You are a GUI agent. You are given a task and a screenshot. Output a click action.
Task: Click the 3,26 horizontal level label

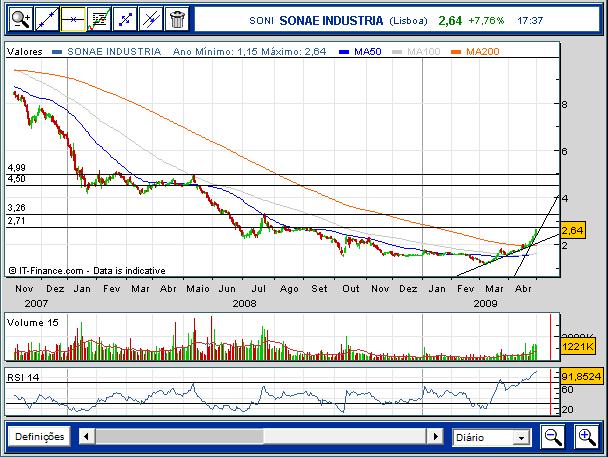pyautogui.click(x=16, y=208)
